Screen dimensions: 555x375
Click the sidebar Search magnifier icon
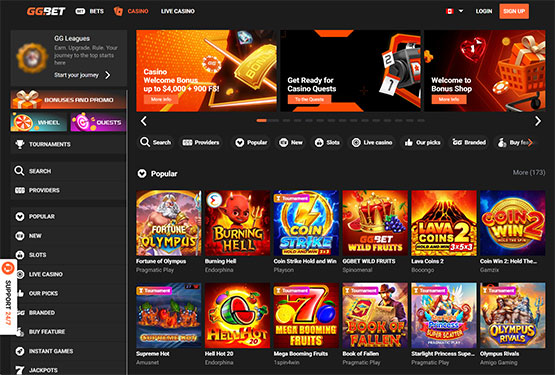[x=19, y=171]
